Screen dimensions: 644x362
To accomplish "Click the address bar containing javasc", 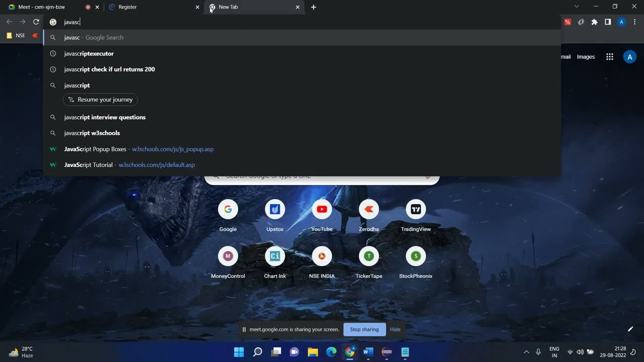I will (302, 22).
